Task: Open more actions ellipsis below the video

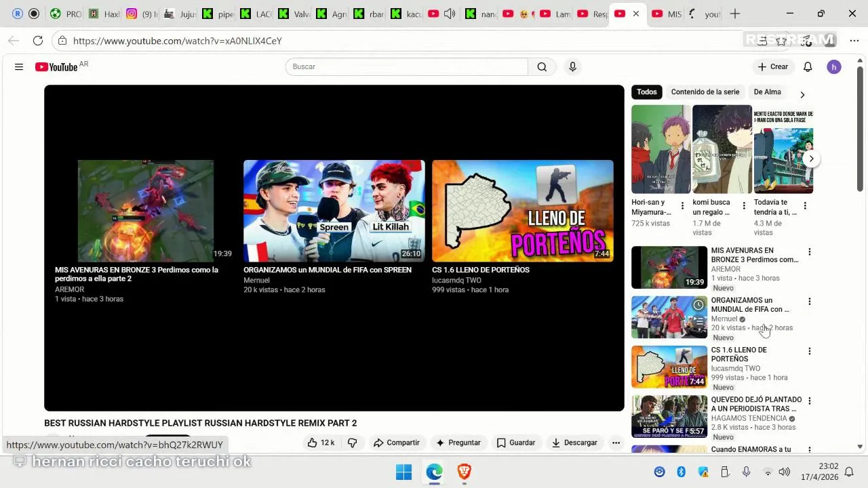Action: pos(616,443)
